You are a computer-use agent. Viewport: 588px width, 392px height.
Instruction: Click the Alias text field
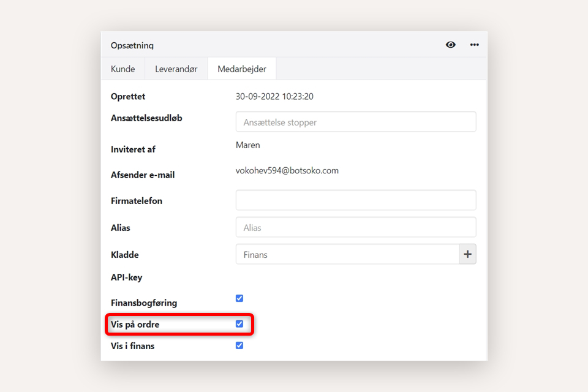tap(355, 227)
